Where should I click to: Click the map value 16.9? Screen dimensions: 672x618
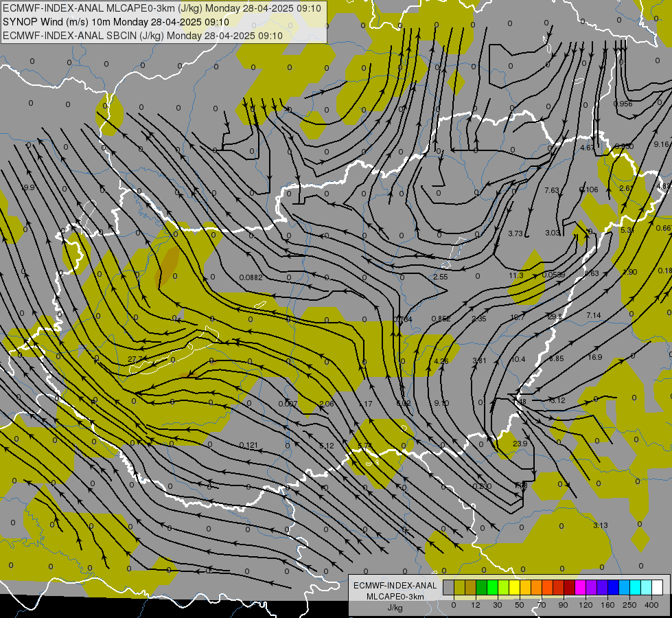point(595,357)
